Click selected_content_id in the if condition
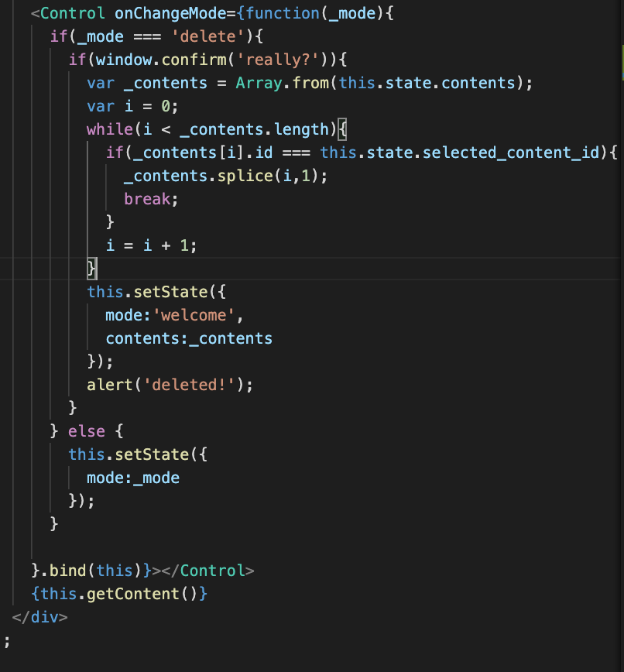The image size is (624, 672). (511, 153)
